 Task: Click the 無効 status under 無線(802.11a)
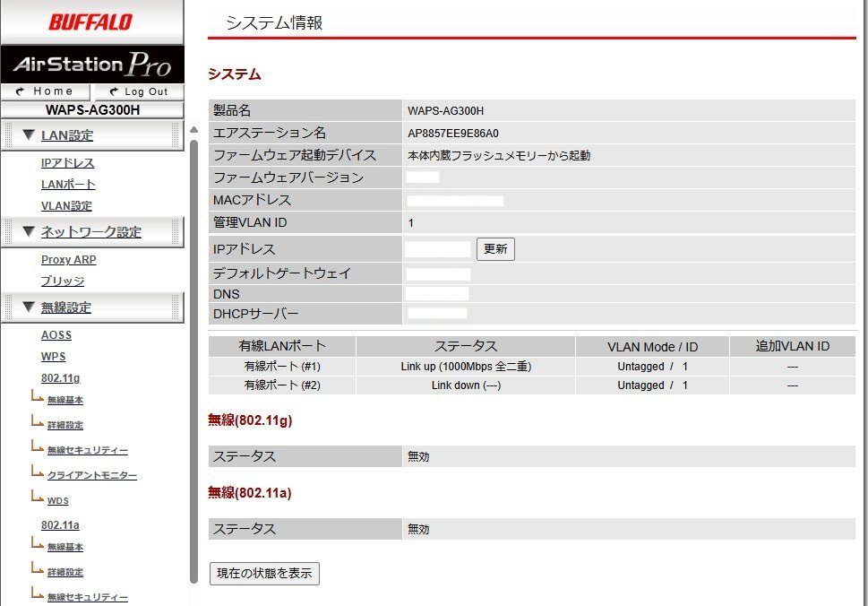click(x=418, y=530)
